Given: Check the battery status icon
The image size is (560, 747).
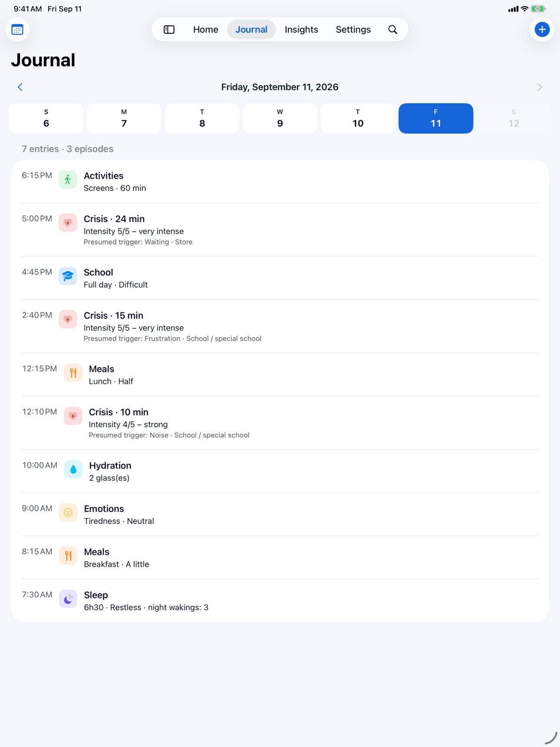Looking at the screenshot, I should tap(538, 9).
